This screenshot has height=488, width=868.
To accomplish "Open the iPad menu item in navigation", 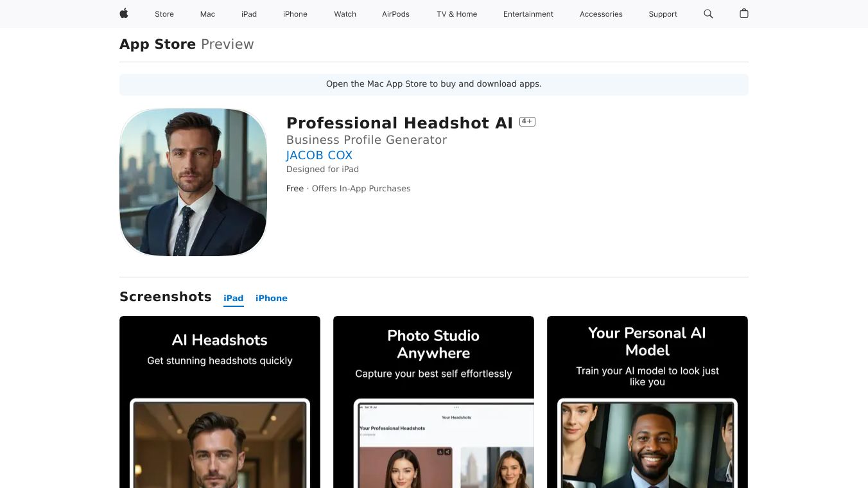I will click(x=249, y=14).
